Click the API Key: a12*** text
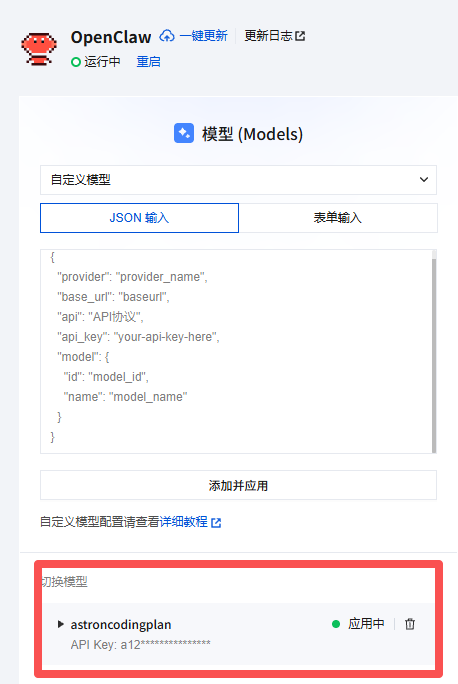 (x=140, y=644)
